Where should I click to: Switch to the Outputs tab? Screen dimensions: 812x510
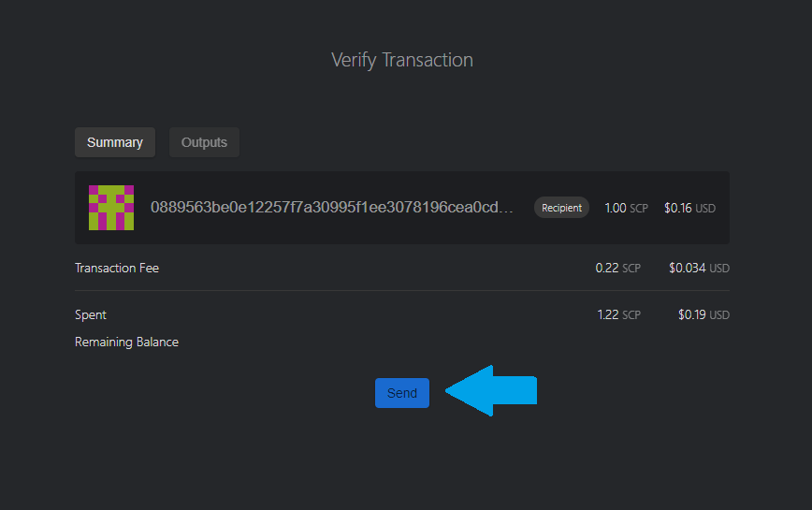(x=204, y=142)
